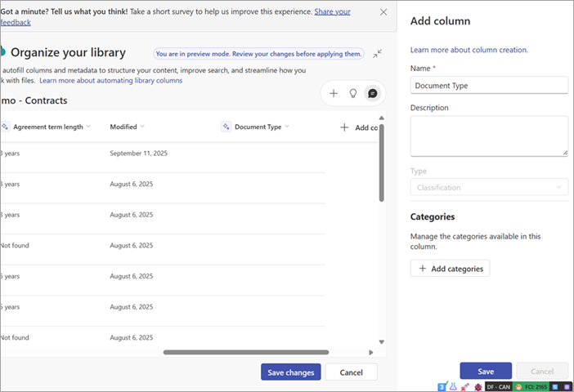This screenshot has height=392, width=574.
Task: Click the scroll right arrow below the table
Action: [371, 353]
